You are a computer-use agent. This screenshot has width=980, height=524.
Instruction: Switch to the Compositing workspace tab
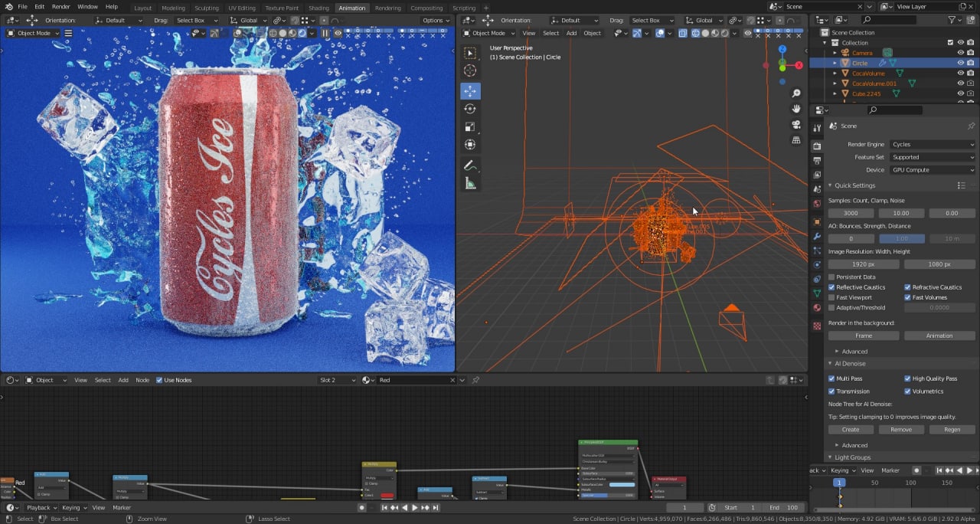[x=426, y=8]
